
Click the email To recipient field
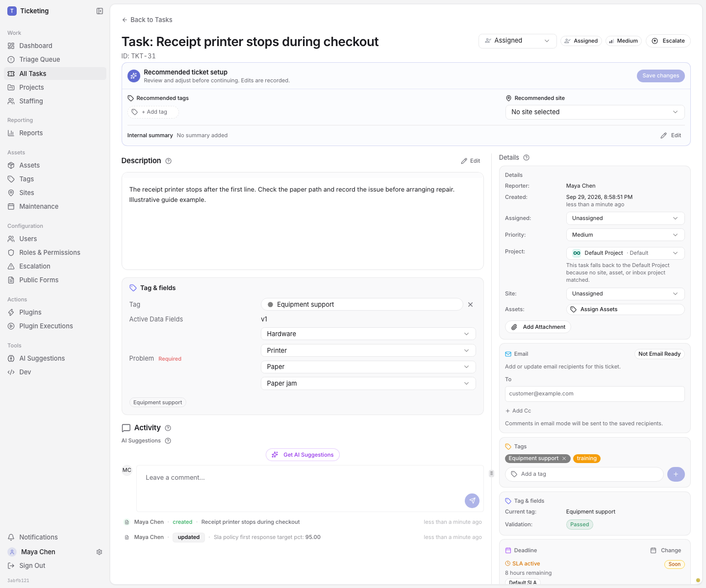(x=595, y=393)
